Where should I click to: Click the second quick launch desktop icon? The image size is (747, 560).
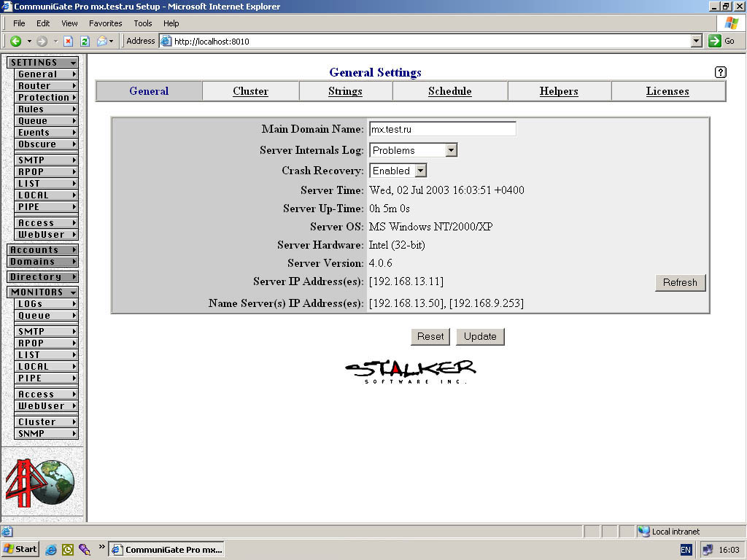click(x=68, y=550)
